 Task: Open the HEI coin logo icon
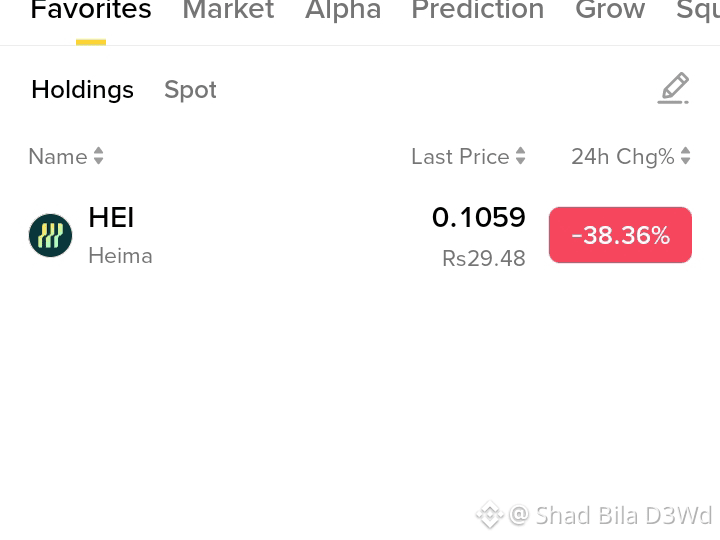point(51,235)
